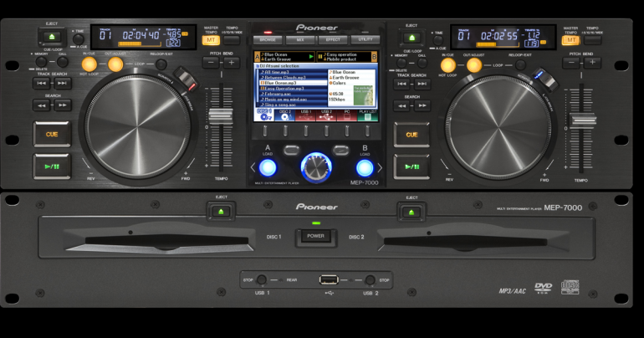Image resolution: width=644 pixels, height=338 pixels.
Task: Fast-forward search on the left deck
Action: pos(62,105)
